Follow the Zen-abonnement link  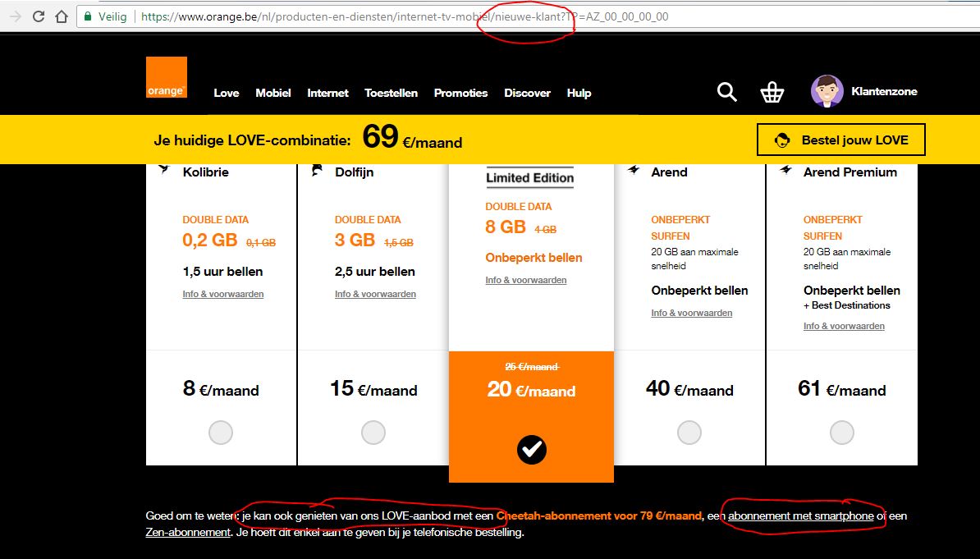(188, 533)
